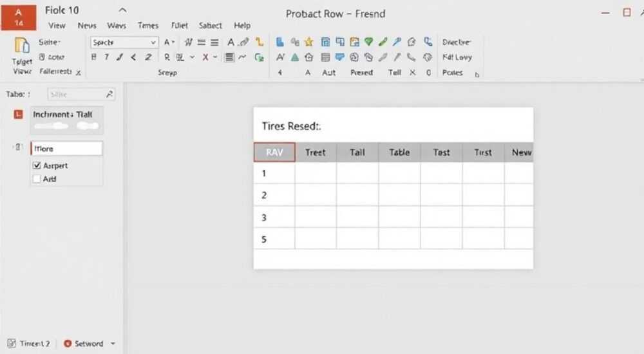Click the search icon in the Tabo field
This screenshot has height=354, width=644.
(x=109, y=95)
